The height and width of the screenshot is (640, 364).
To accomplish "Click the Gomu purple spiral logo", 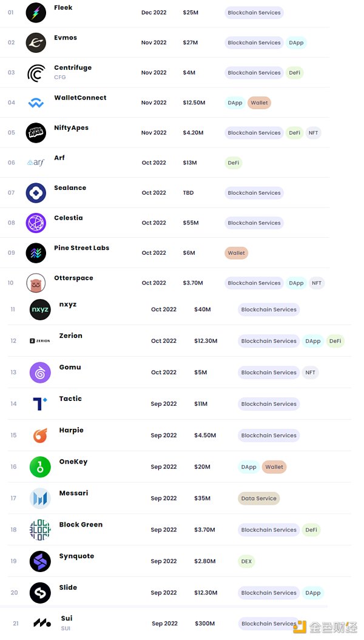I will (40, 372).
